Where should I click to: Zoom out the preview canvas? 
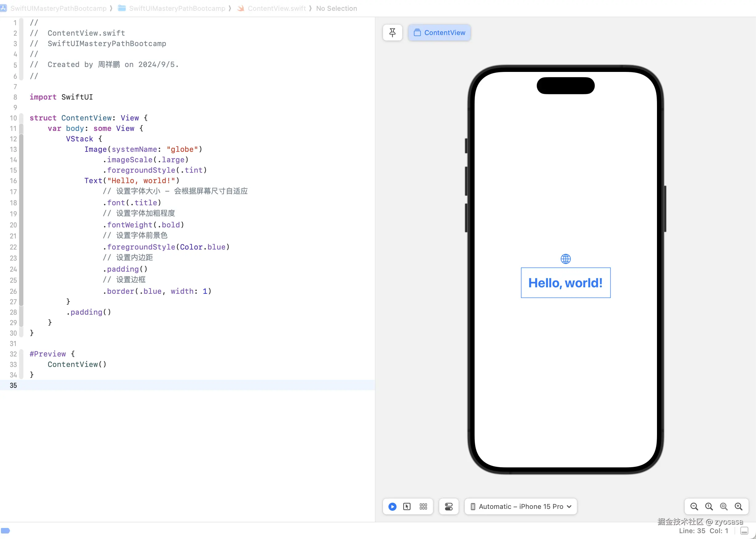pyautogui.click(x=694, y=506)
